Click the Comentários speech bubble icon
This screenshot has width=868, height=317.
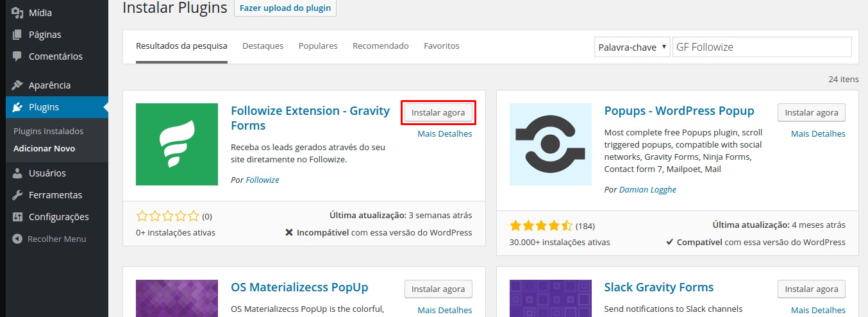pyautogui.click(x=17, y=56)
